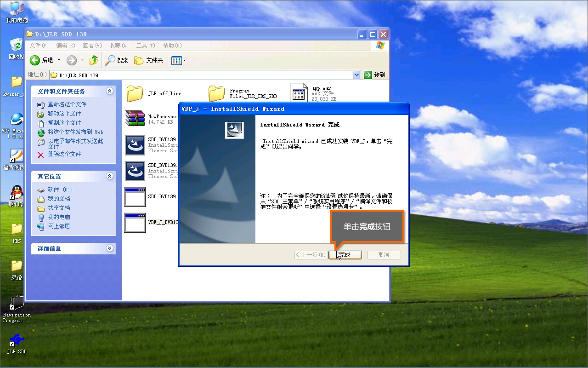Open the forward history dropdown arrow
Screen dimensions: 588x368
[x=82, y=60]
